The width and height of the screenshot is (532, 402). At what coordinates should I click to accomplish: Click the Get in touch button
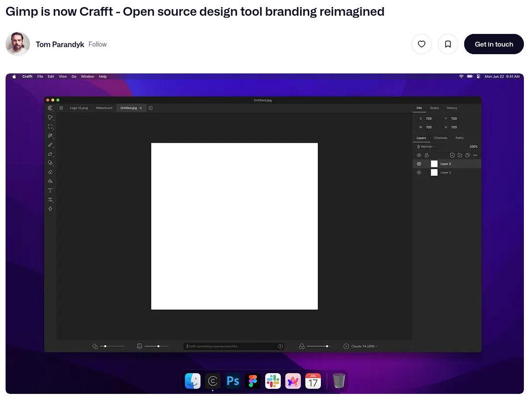494,44
